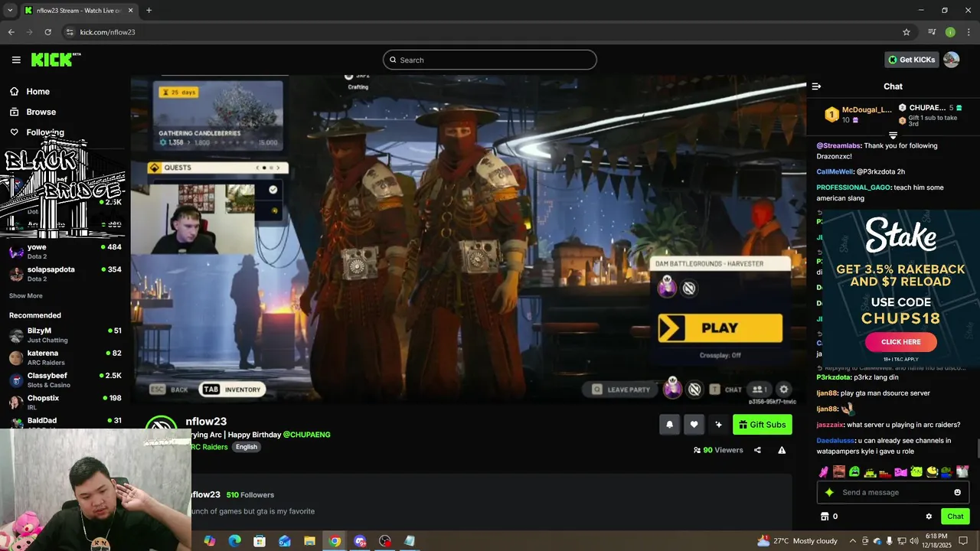980x551 pixels.
Task: Click the McDougal_L top gifter entry
Action: pyautogui.click(x=857, y=114)
